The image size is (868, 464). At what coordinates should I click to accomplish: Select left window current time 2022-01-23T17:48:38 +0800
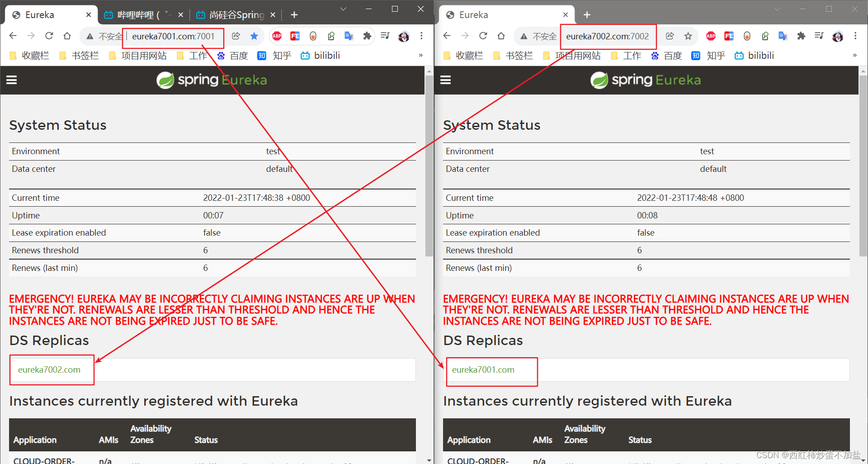point(256,198)
